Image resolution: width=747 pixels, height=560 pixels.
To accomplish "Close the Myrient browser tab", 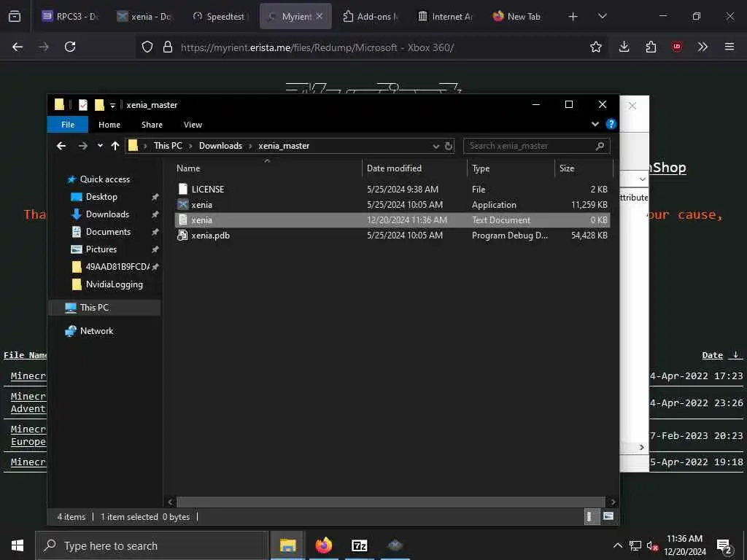I will [320, 16].
